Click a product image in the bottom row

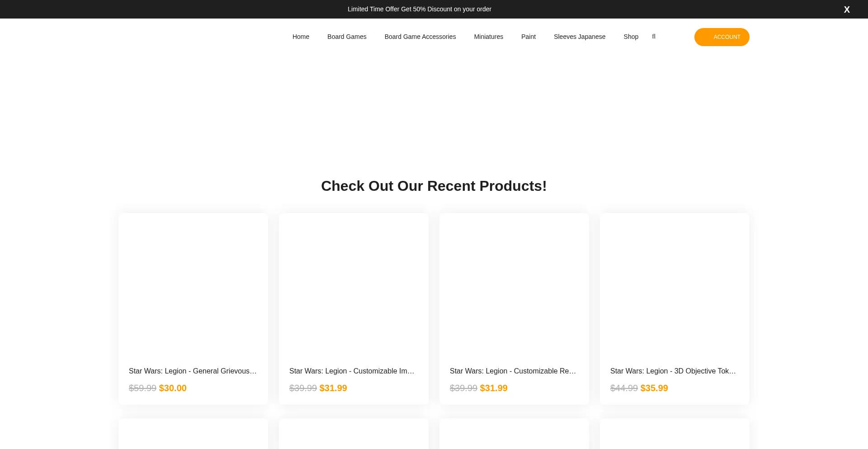tap(193, 436)
